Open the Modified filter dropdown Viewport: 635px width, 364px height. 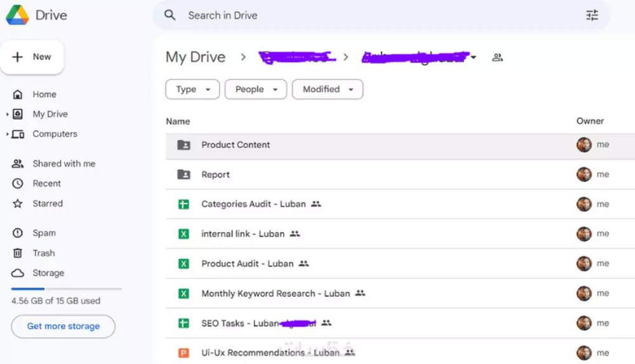click(327, 89)
